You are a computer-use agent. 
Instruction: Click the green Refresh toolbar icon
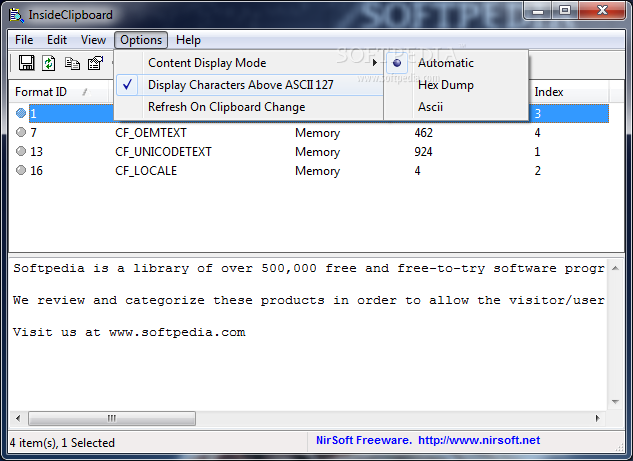pos(49,63)
